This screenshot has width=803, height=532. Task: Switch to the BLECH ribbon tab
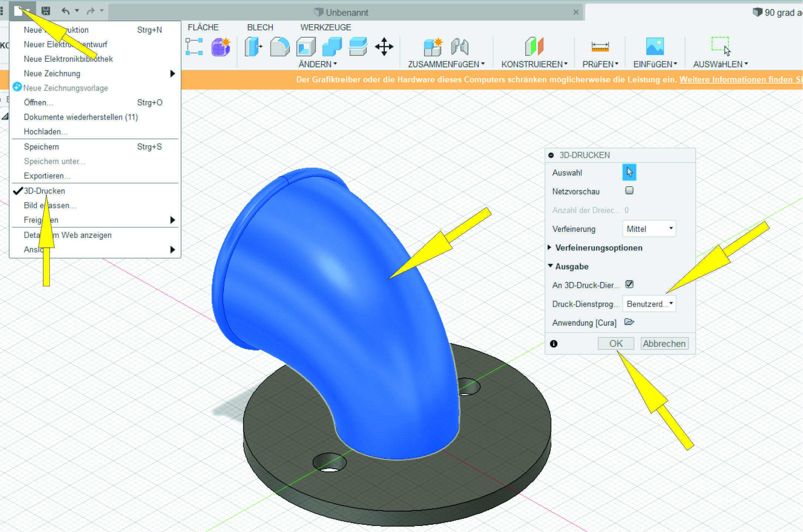click(x=260, y=27)
